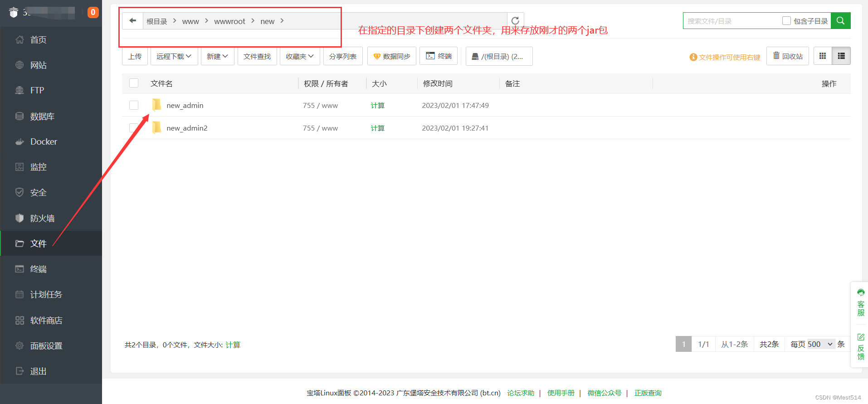The width and height of the screenshot is (868, 404).
Task: Click the back arrow in path bar
Action: tap(132, 21)
